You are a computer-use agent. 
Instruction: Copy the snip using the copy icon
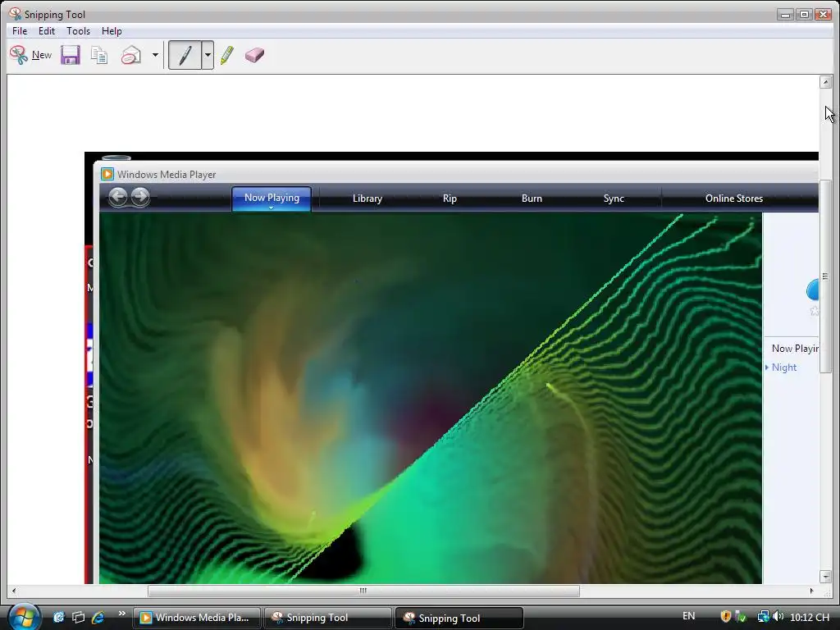click(99, 55)
